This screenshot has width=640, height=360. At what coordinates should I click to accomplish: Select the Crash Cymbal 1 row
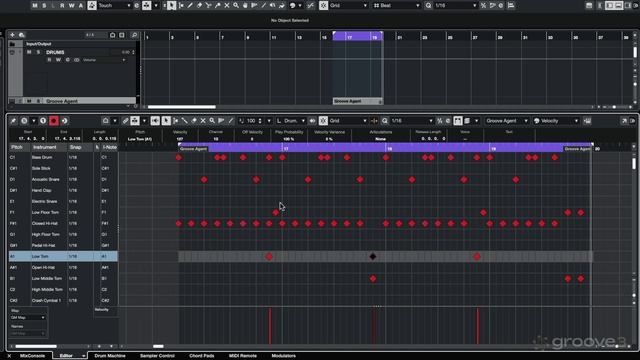point(63,300)
